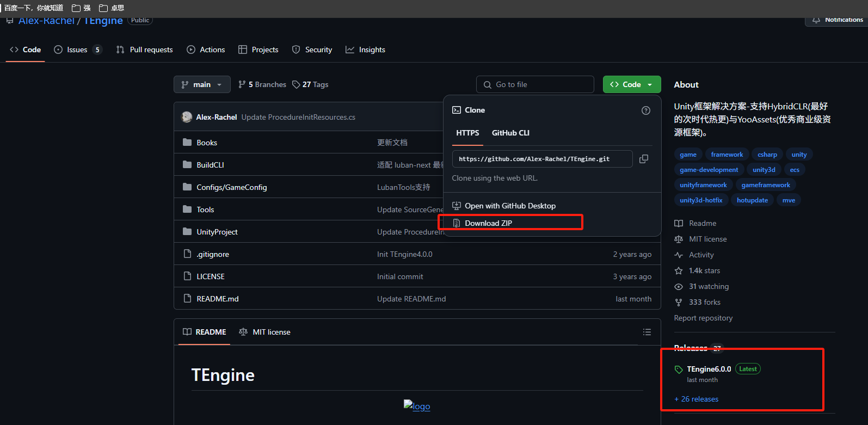The height and width of the screenshot is (425, 868).
Task: Copy the clone URL to clipboard
Action: (644, 159)
